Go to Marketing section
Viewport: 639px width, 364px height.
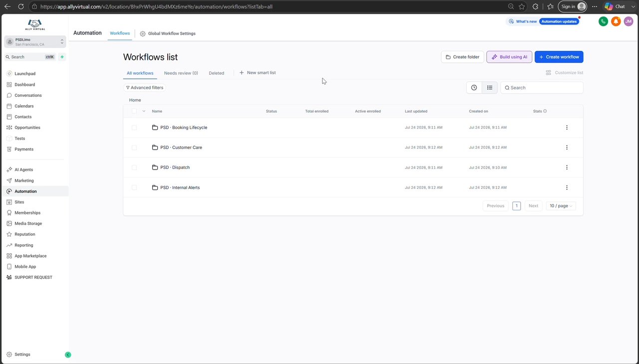click(24, 181)
